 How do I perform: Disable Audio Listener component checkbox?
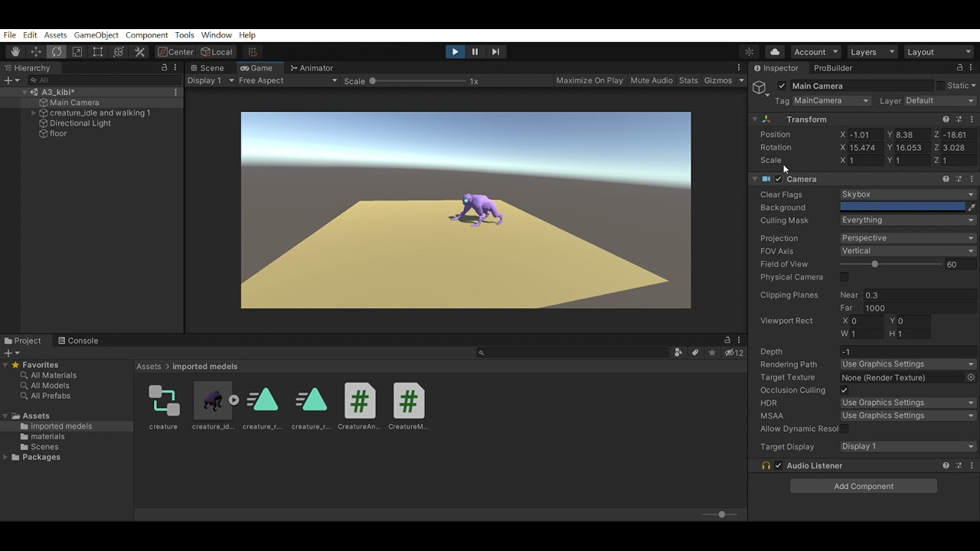(x=779, y=465)
